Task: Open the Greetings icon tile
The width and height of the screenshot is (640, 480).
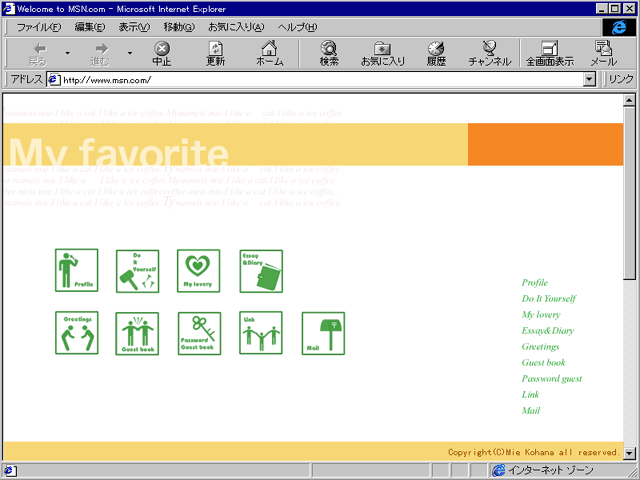Action: pyautogui.click(x=76, y=333)
